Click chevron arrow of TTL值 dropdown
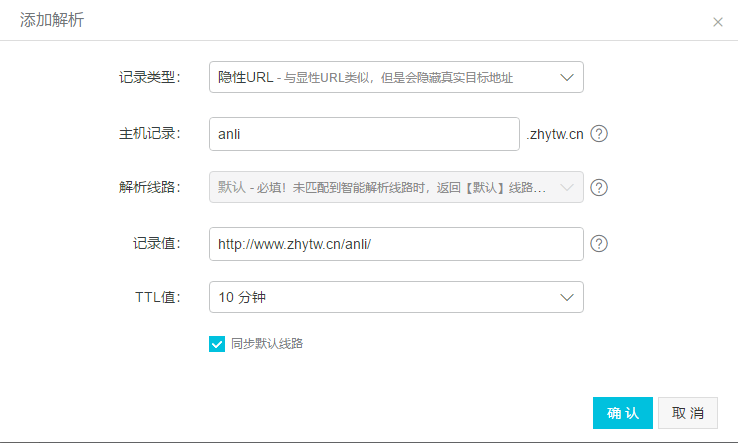This screenshot has height=443, width=738. 567,297
